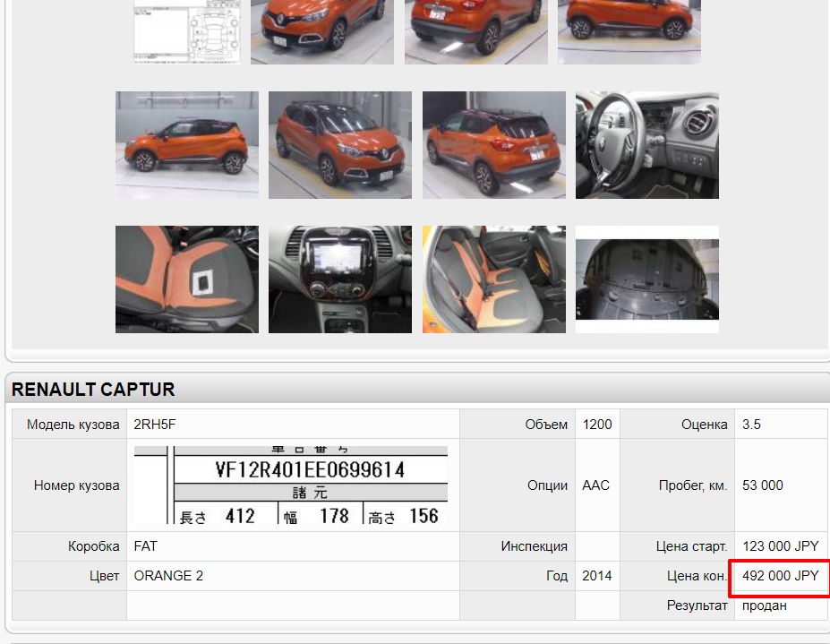Open rear three-quarter view car photo
Viewport: 830px width, 644px height.
494,145
